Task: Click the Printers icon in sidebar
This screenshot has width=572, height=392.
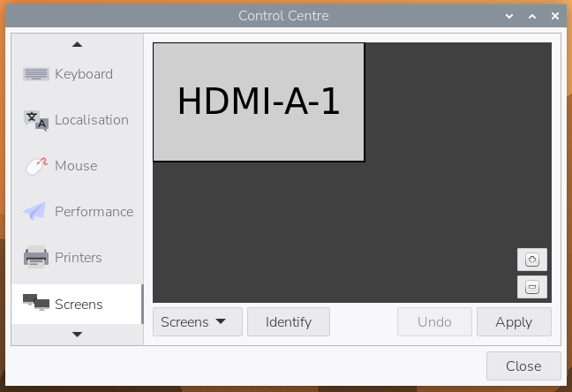Action: (36, 258)
